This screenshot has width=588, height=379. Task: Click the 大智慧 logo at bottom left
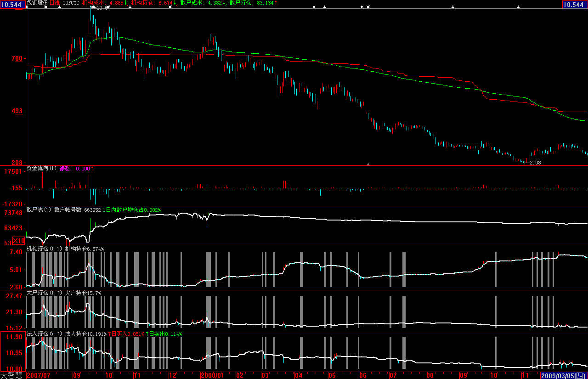[12, 375]
